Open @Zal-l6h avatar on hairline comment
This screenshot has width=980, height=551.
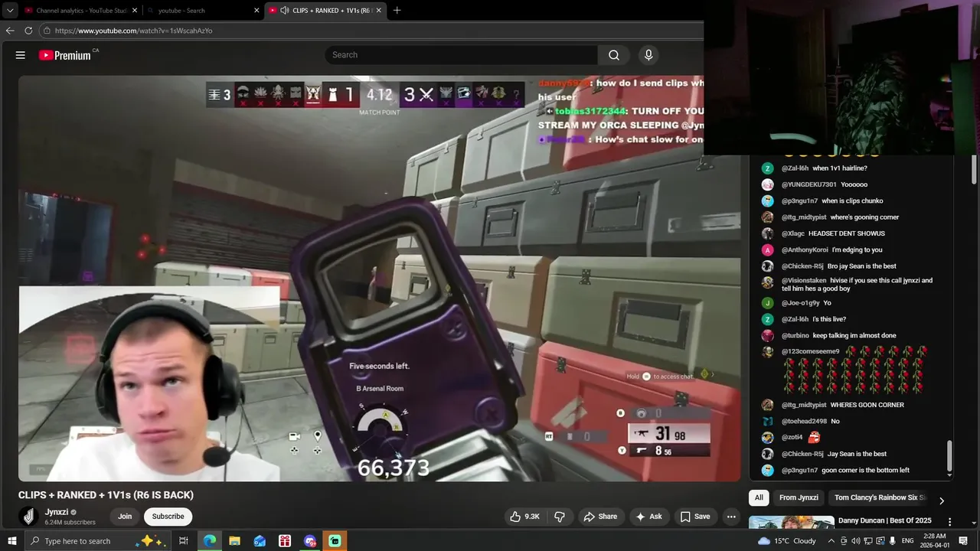767,168
